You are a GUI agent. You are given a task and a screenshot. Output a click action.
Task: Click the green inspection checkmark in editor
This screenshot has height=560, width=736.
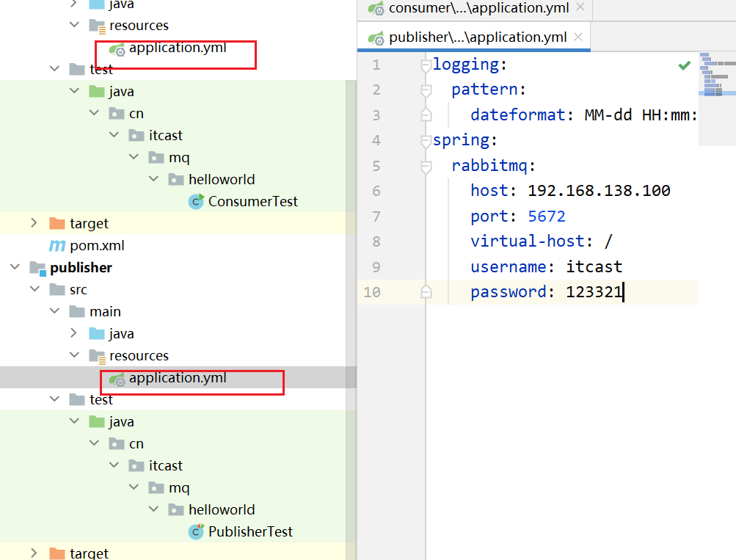pos(685,65)
